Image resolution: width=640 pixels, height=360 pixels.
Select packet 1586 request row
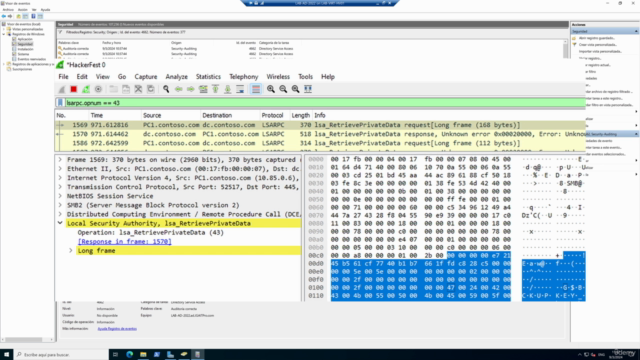(x=320, y=143)
